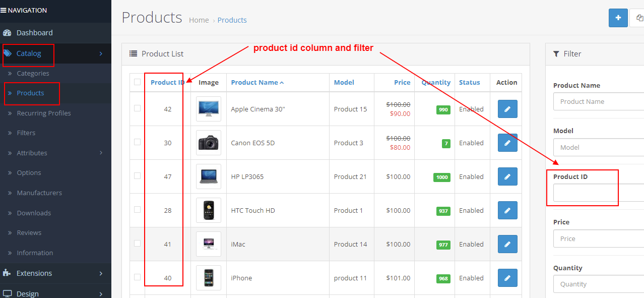The height and width of the screenshot is (298, 644).
Task: Select the checkbox for iPhone row
Action: pyautogui.click(x=137, y=277)
